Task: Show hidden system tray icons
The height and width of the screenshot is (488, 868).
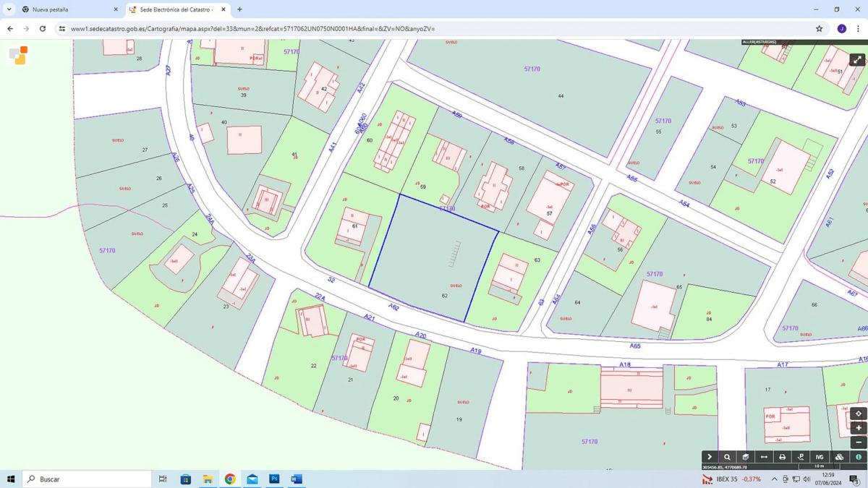Action: point(774,479)
